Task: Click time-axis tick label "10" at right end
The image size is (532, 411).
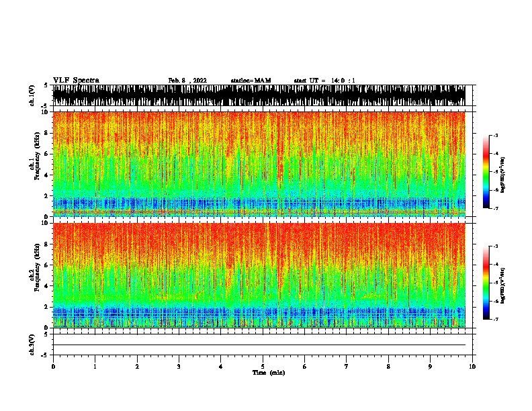Action: point(472,366)
